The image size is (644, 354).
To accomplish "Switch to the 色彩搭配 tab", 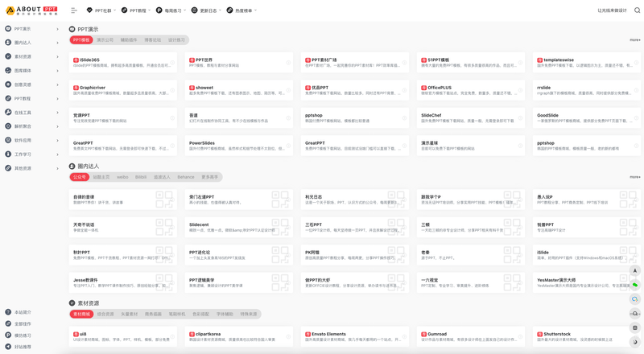I will tap(200, 314).
